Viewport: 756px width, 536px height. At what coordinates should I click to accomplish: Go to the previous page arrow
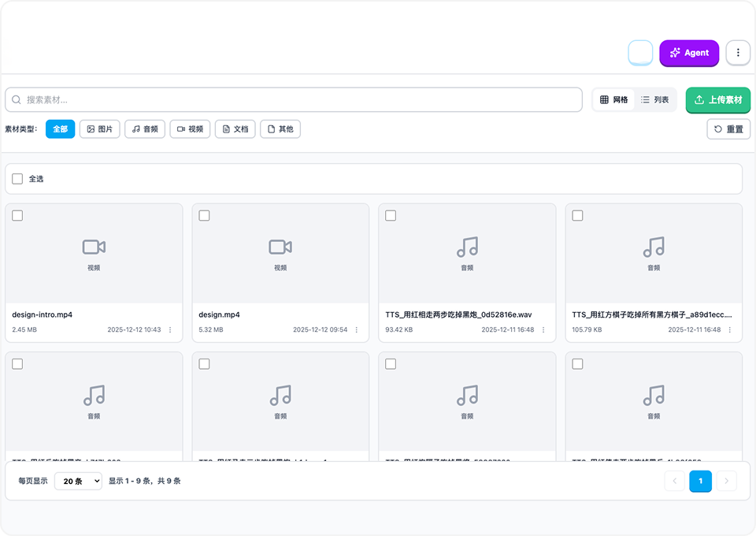pyautogui.click(x=675, y=481)
